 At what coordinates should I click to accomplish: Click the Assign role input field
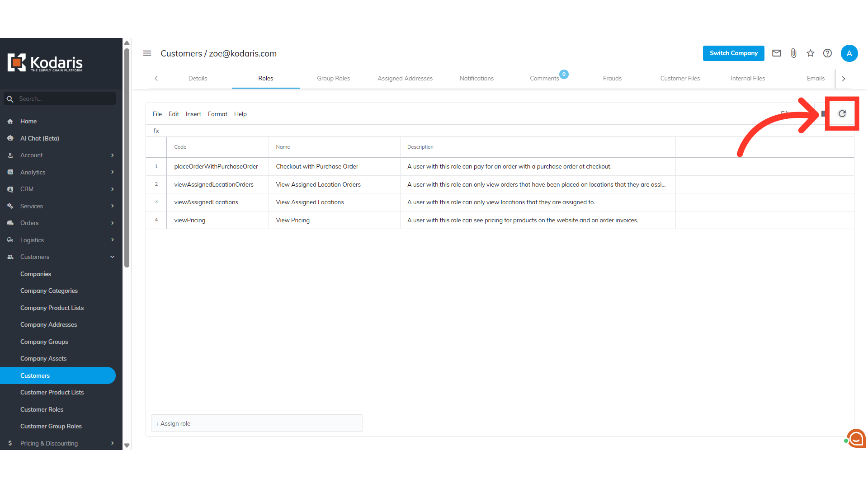tap(257, 424)
